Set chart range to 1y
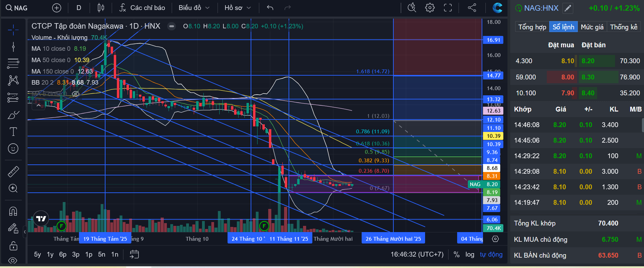The height and width of the screenshot is (268, 644). pos(50,255)
